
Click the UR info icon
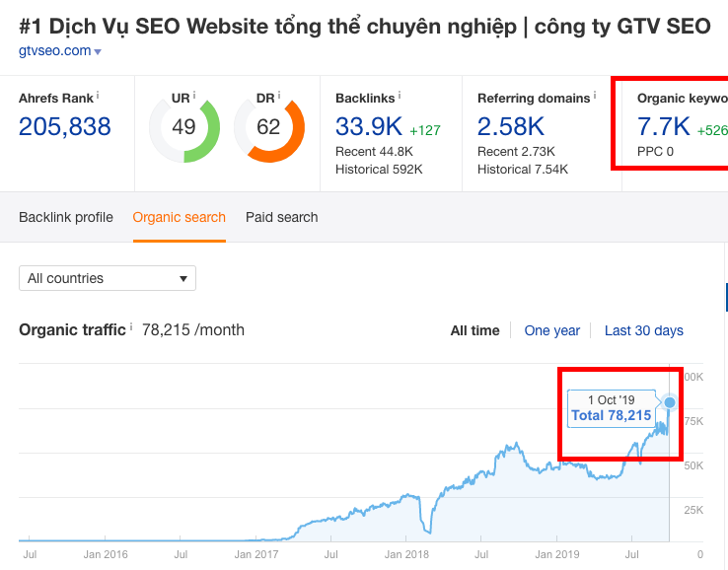pos(194,95)
